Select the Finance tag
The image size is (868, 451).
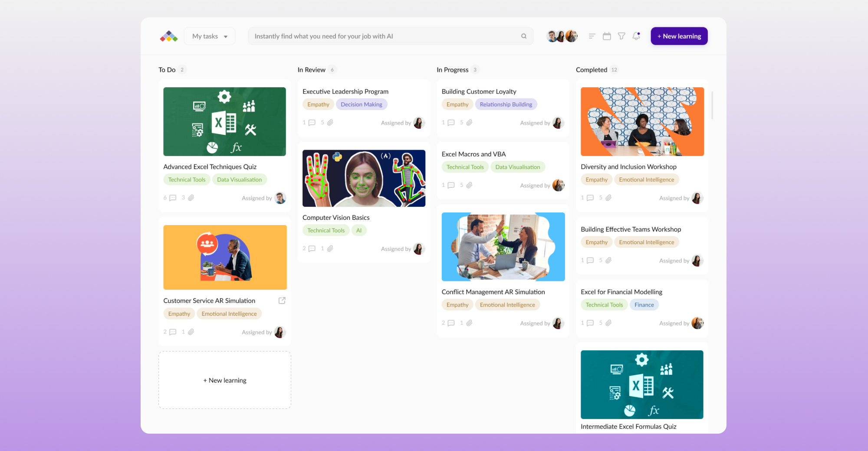644,305
